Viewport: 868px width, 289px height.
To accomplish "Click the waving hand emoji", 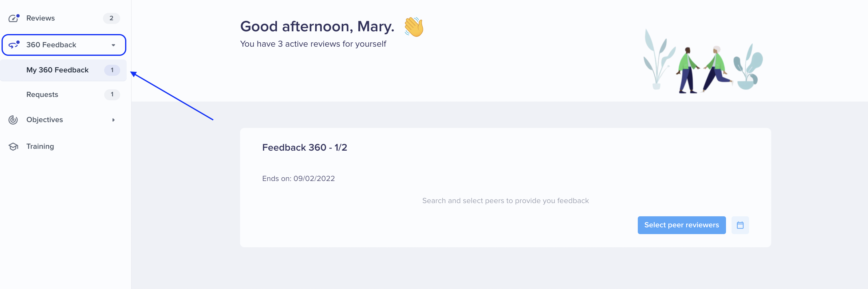I will pyautogui.click(x=414, y=27).
